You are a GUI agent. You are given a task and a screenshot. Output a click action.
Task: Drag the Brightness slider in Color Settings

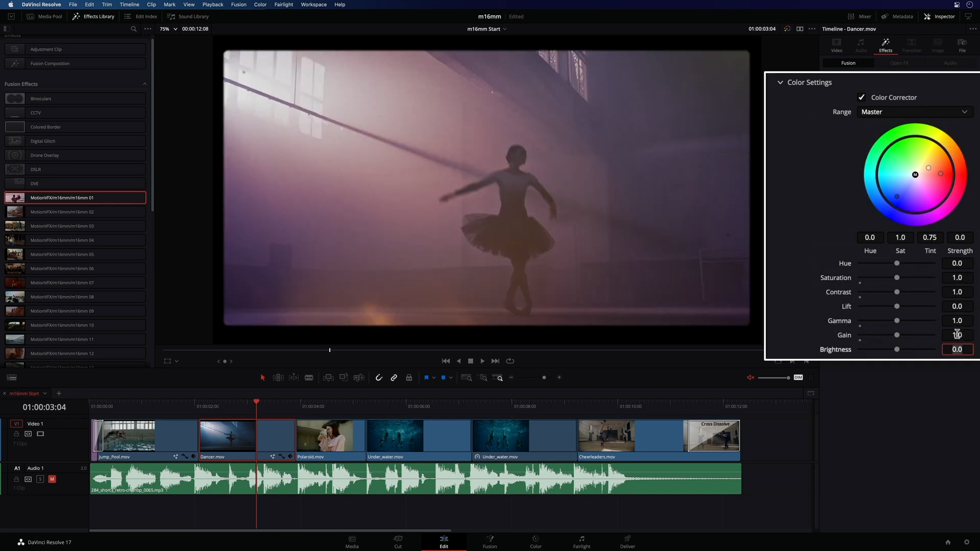click(897, 348)
